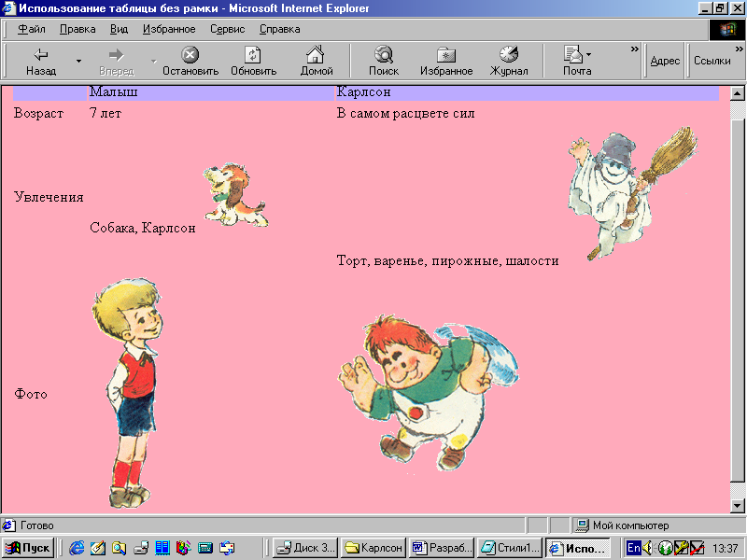The height and width of the screenshot is (560, 747).
Task: Launch Internet Explorer from quick launch
Action: click(77, 548)
